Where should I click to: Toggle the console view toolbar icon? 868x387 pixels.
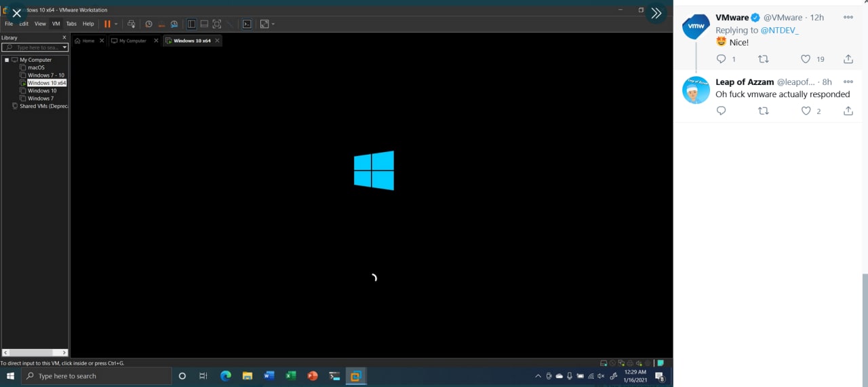248,24
